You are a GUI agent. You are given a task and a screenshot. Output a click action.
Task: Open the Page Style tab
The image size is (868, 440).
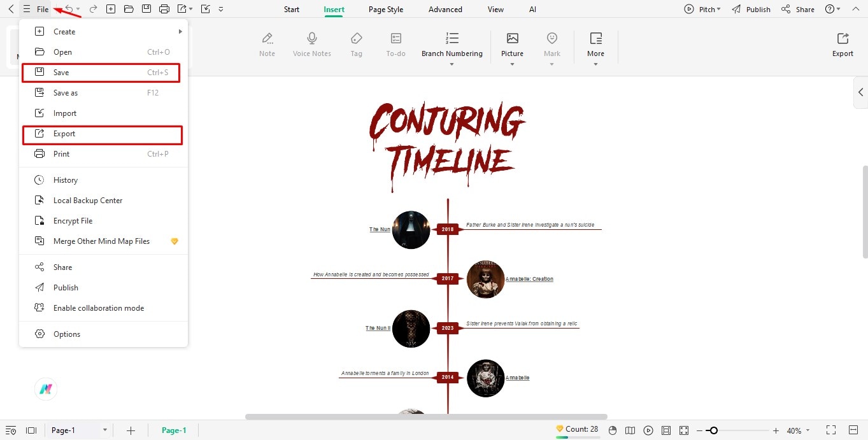(386, 10)
